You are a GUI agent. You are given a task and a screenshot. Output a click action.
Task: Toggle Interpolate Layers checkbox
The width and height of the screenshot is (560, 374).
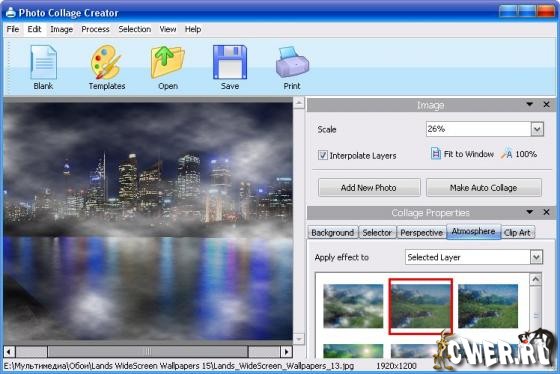[x=322, y=155]
